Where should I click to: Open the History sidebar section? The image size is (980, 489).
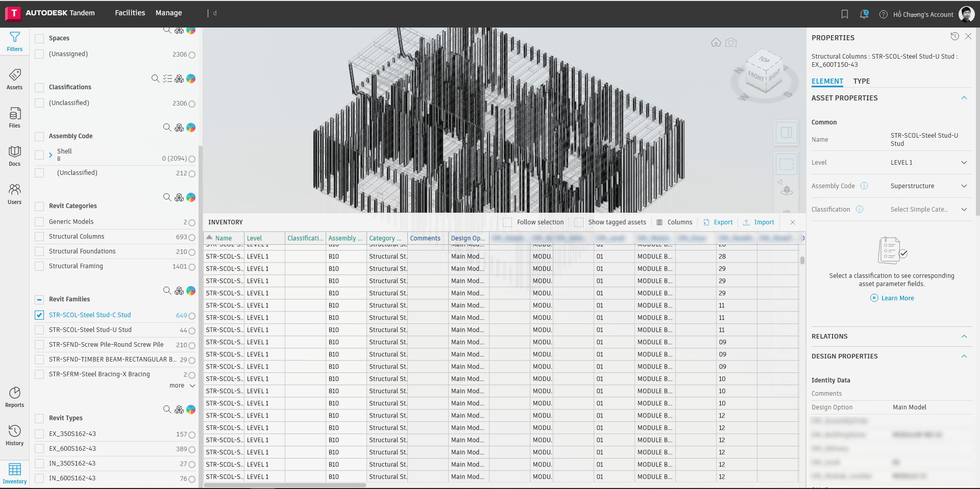tap(14, 435)
